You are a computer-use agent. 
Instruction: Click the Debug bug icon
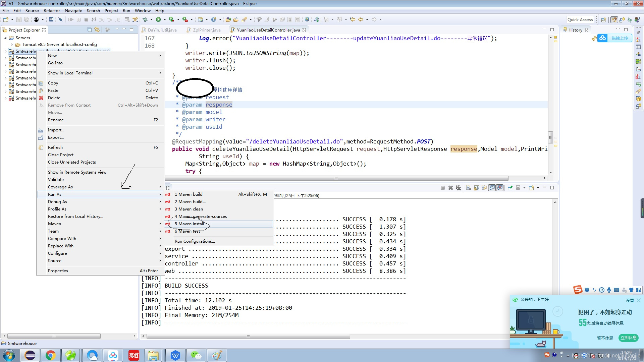click(145, 19)
